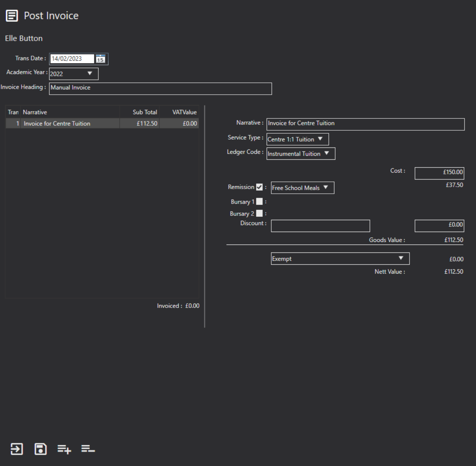Click the Tran number 1 cell
476x466 pixels.
13,123
